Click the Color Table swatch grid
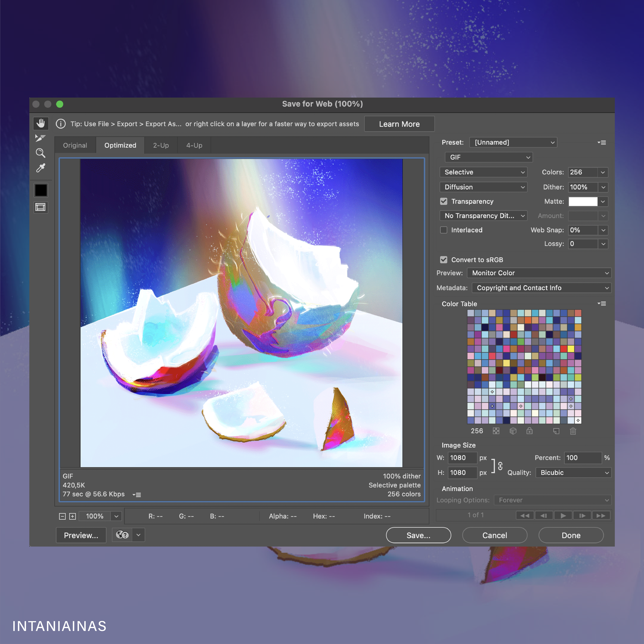 tap(524, 367)
